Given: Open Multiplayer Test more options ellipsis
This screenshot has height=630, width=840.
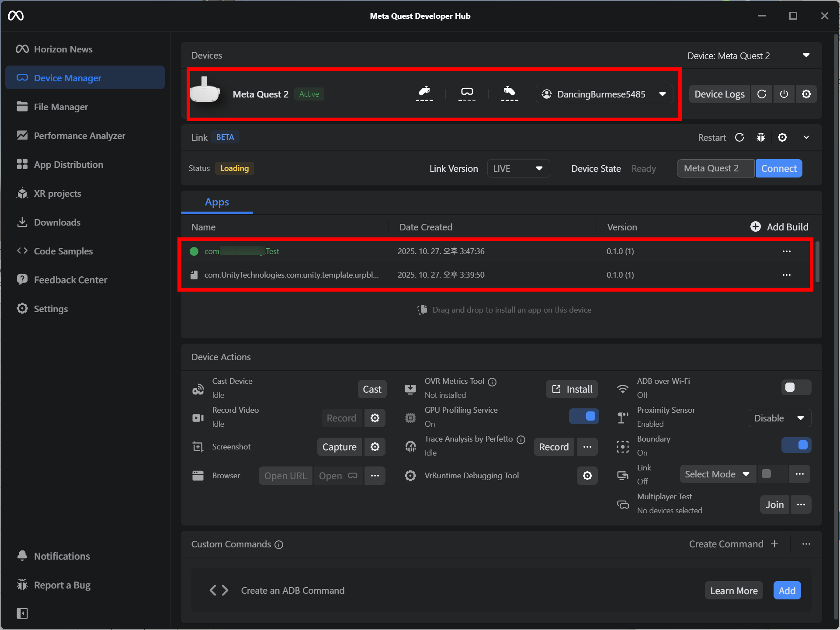Looking at the screenshot, I should pos(801,505).
